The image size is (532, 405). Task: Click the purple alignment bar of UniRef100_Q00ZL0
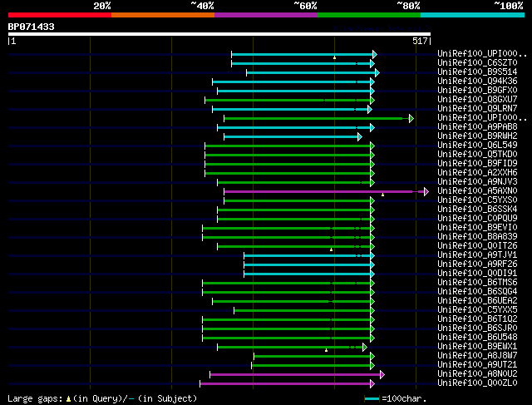click(285, 384)
